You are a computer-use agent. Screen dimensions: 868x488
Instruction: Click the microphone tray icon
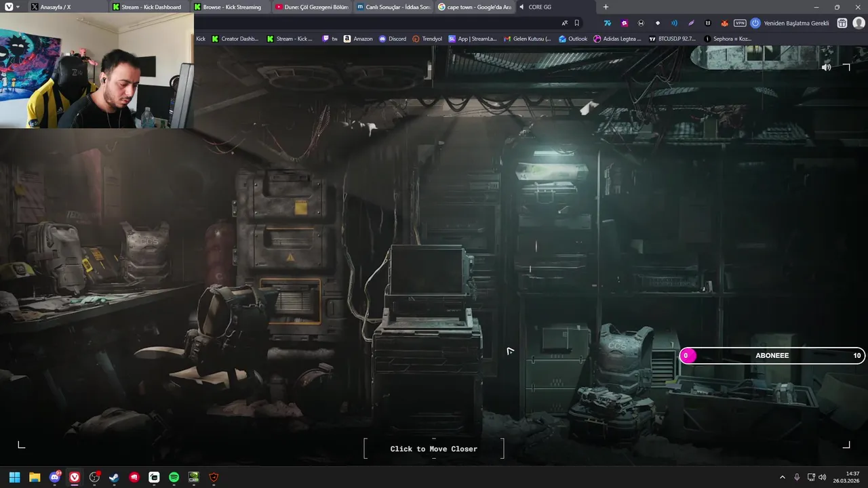tap(797, 477)
